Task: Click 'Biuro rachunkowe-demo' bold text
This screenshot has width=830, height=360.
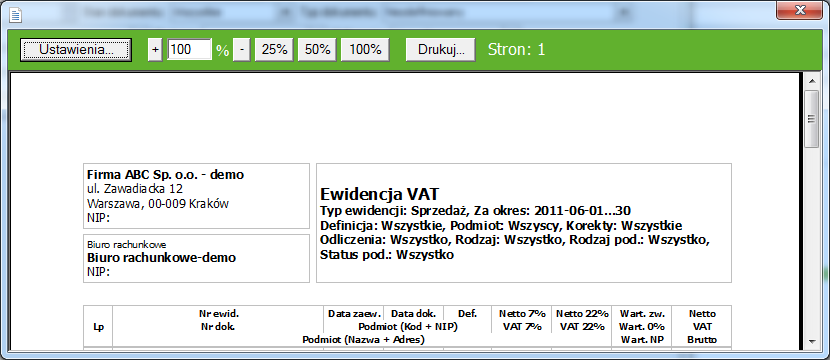Action: coord(161,258)
